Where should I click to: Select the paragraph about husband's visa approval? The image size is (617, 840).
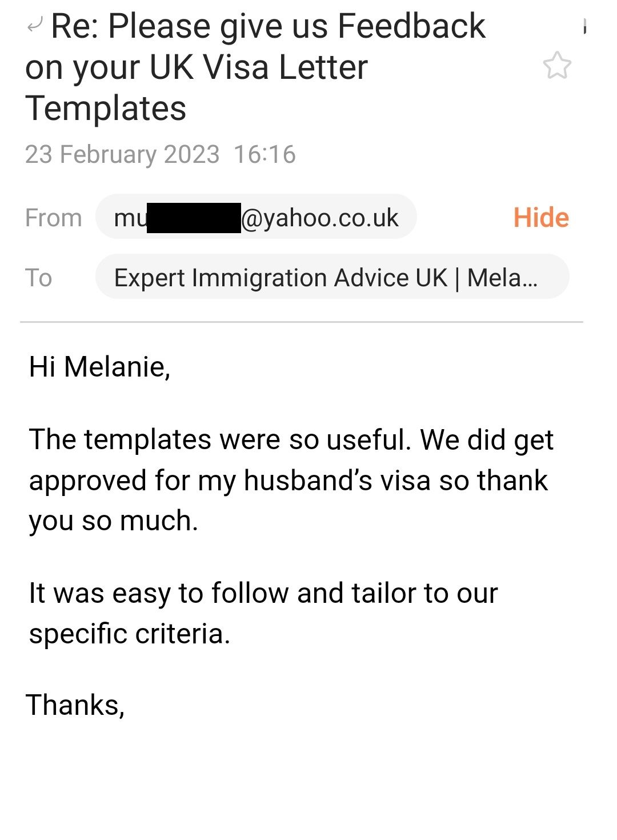point(291,480)
